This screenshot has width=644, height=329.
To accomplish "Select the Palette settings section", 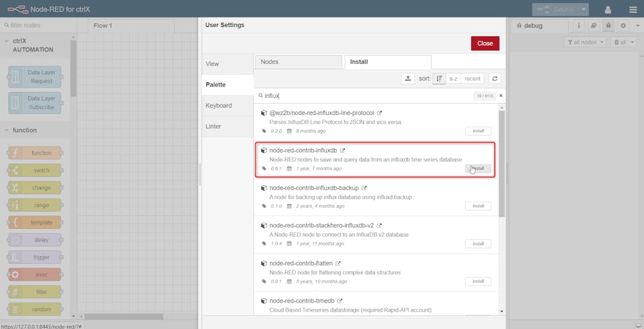I will coord(228,85).
